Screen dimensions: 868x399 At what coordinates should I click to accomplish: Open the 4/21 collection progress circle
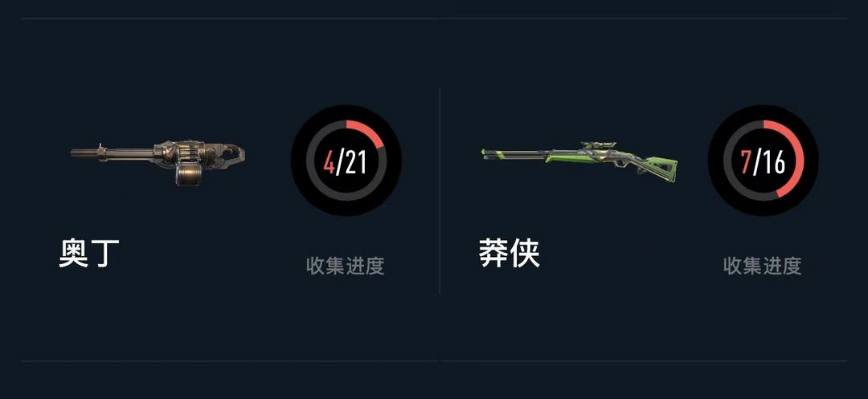click(x=346, y=161)
